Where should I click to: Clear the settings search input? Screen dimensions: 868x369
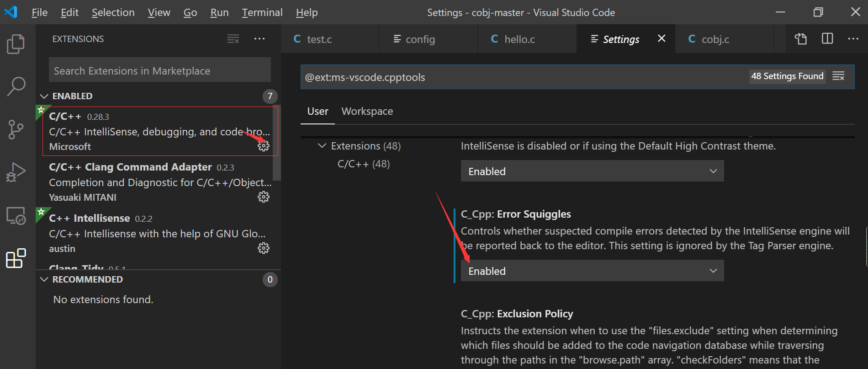tap(838, 76)
